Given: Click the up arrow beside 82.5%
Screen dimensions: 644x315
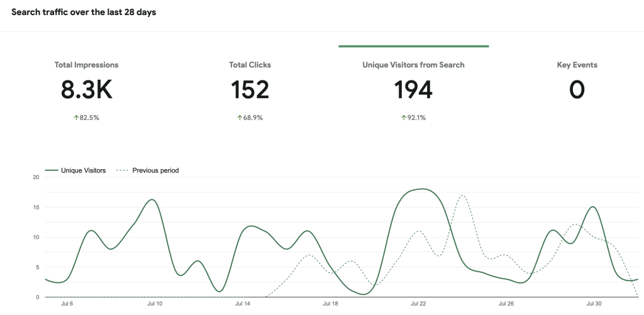Looking at the screenshot, I should [76, 118].
